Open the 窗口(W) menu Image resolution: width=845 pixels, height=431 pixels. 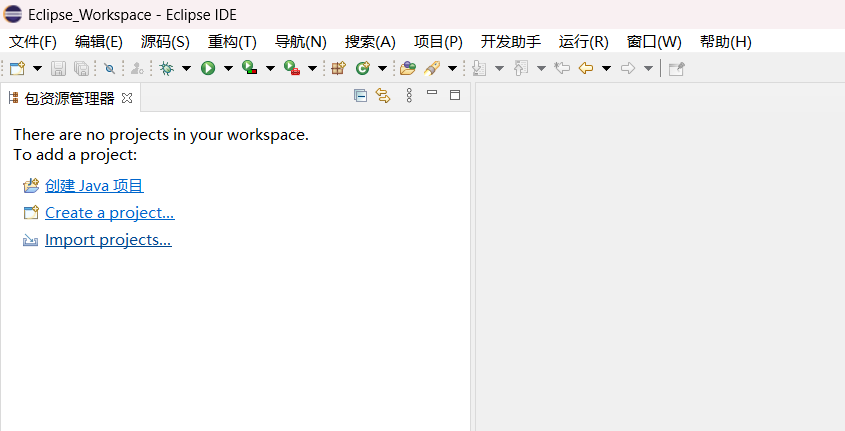(x=654, y=42)
